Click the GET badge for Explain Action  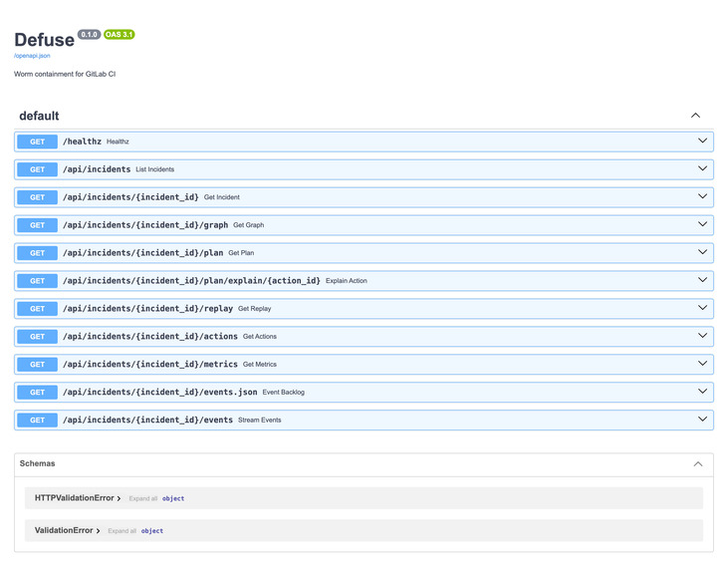click(x=37, y=281)
